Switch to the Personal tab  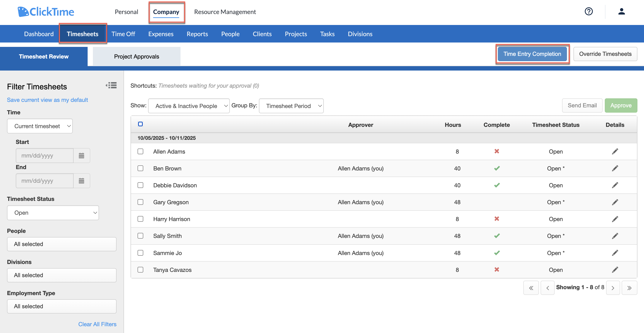pos(126,12)
